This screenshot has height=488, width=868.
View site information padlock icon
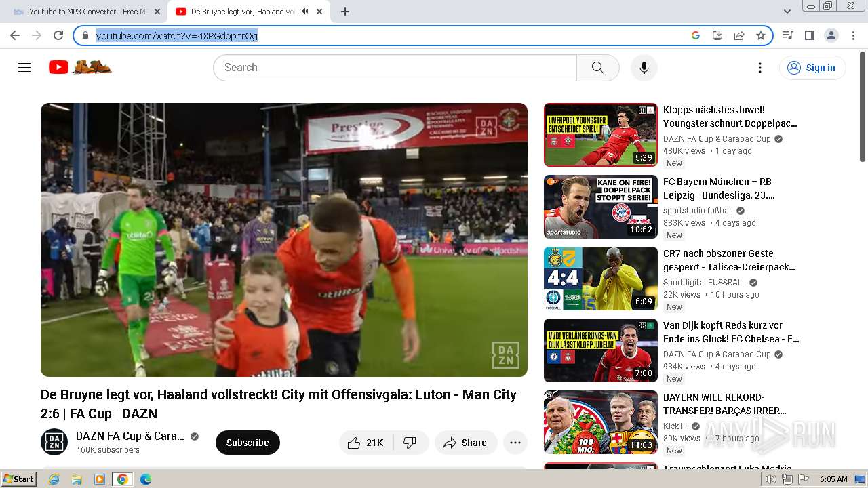click(x=85, y=35)
